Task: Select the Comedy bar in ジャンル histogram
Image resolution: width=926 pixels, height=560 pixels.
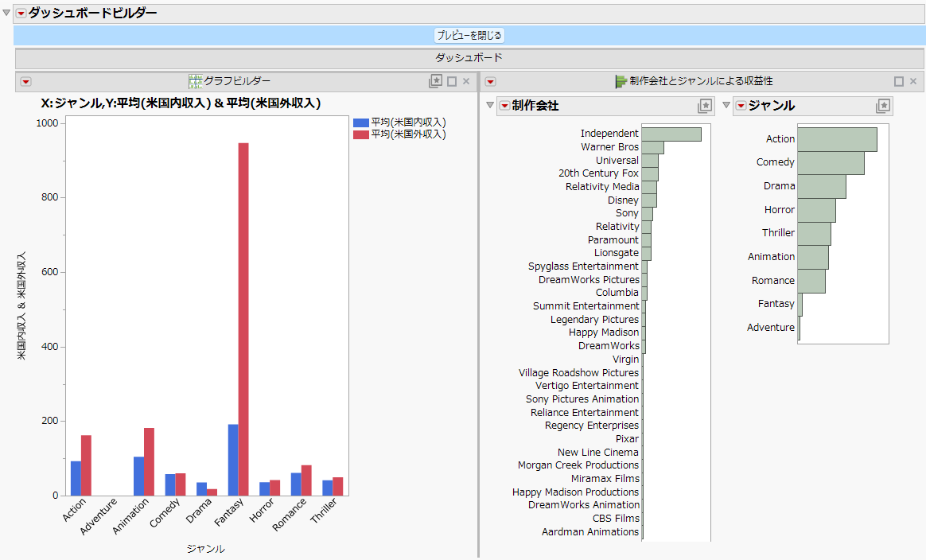Action: coord(831,163)
